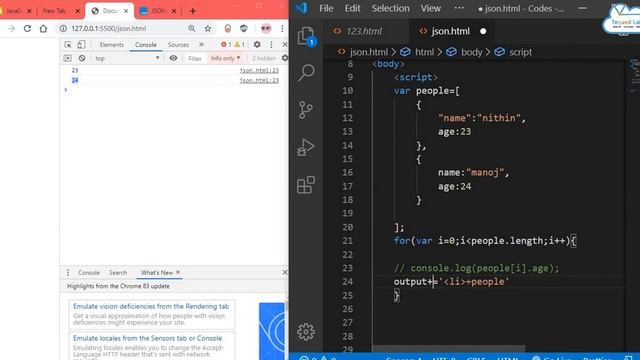Close the DevTools drawer

tap(284, 272)
